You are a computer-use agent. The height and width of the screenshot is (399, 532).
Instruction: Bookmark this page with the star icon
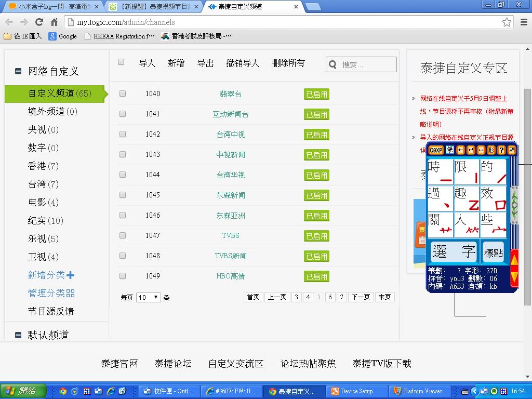pyautogui.click(x=507, y=22)
